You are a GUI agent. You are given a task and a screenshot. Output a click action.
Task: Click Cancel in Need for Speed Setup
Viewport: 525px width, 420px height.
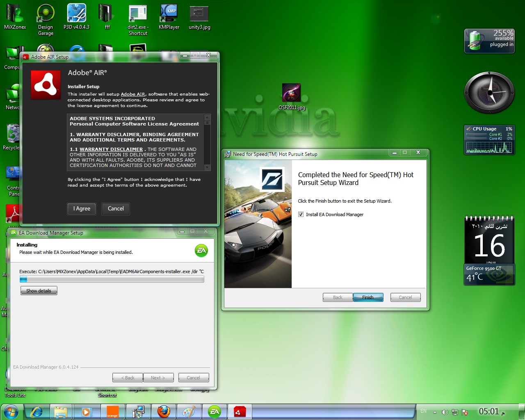[x=405, y=297]
